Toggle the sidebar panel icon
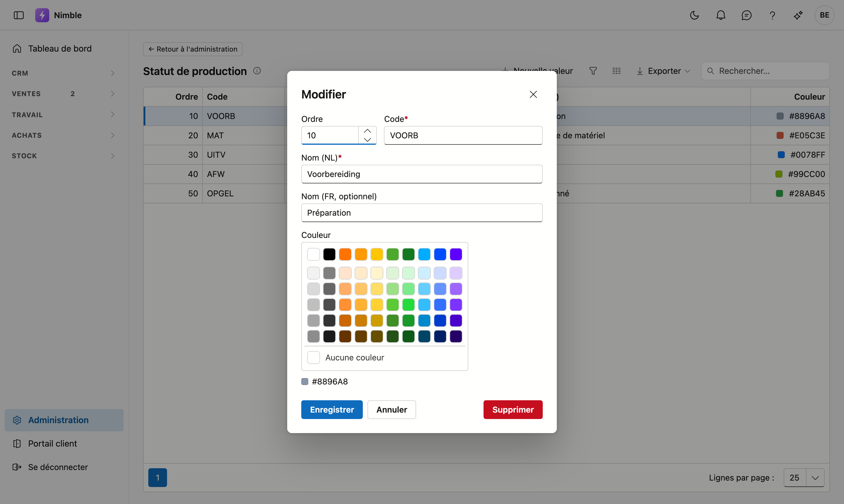Screen dimensions: 844x504 coord(19,15)
